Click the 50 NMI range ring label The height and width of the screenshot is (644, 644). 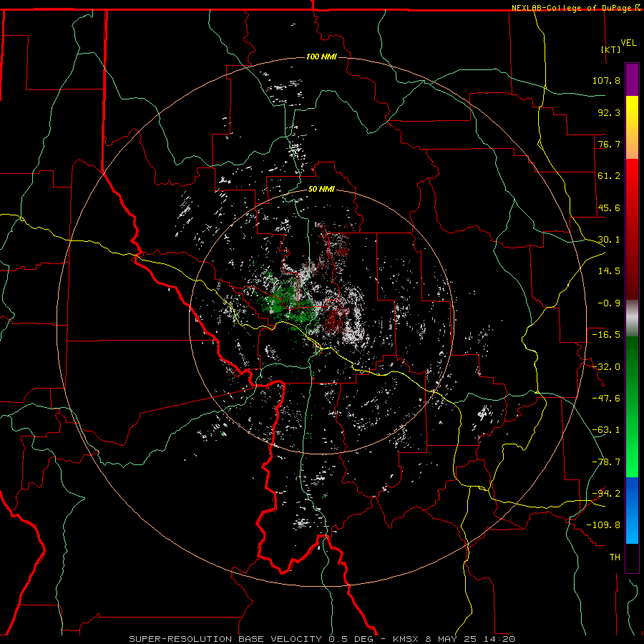[x=321, y=189]
